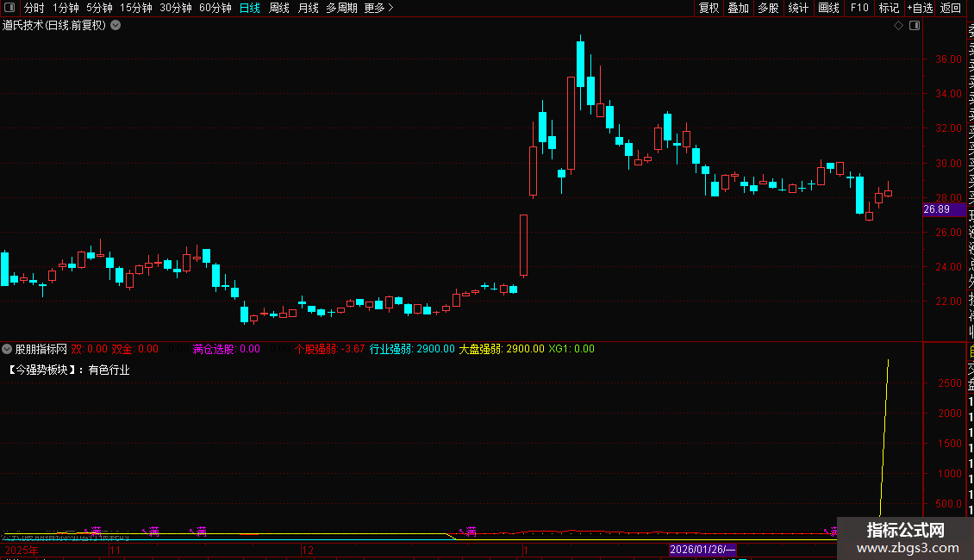
Task: Click the 个股强弱: -3.67 value
Action: tap(329, 349)
